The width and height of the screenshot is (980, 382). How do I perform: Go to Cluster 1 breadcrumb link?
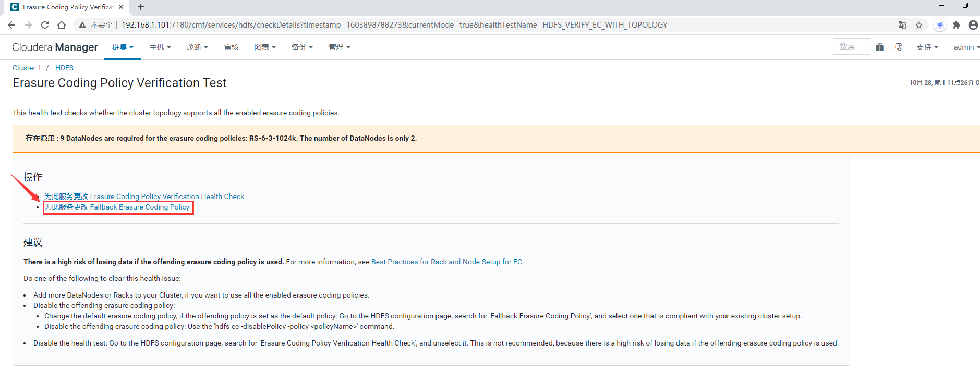[x=27, y=68]
